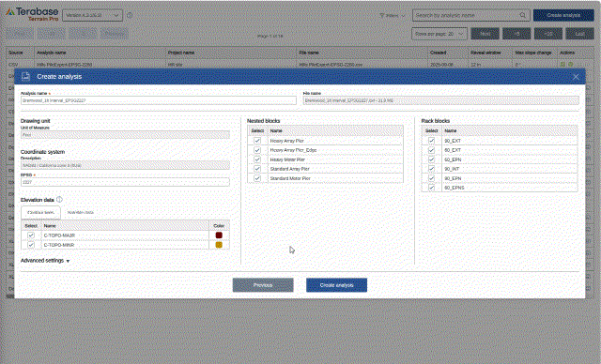Viewport: 601px width, 364px height.
Task: Click the Standard Array Pier name cell
Action: tap(335, 169)
